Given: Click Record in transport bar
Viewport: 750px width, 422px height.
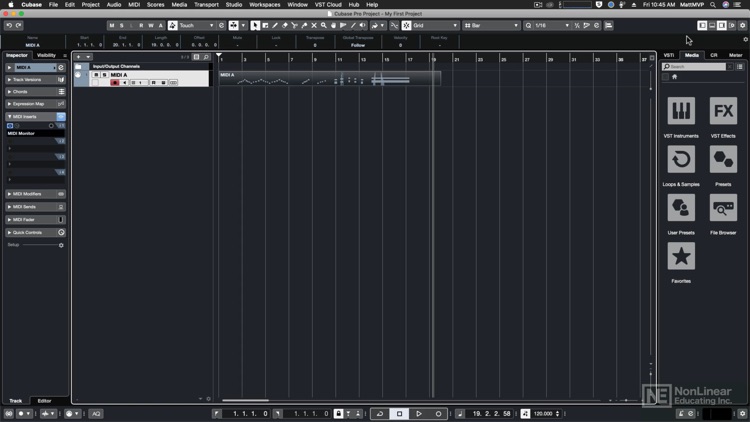Looking at the screenshot, I should pos(438,413).
